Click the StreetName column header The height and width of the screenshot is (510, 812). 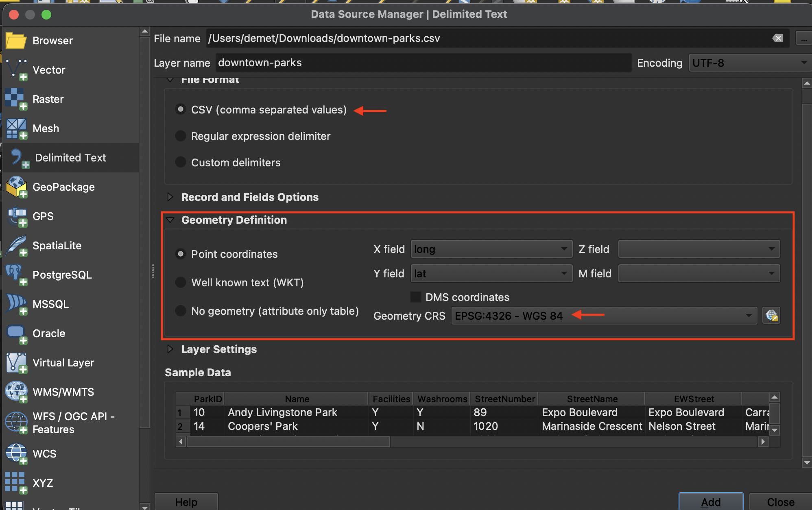point(592,399)
